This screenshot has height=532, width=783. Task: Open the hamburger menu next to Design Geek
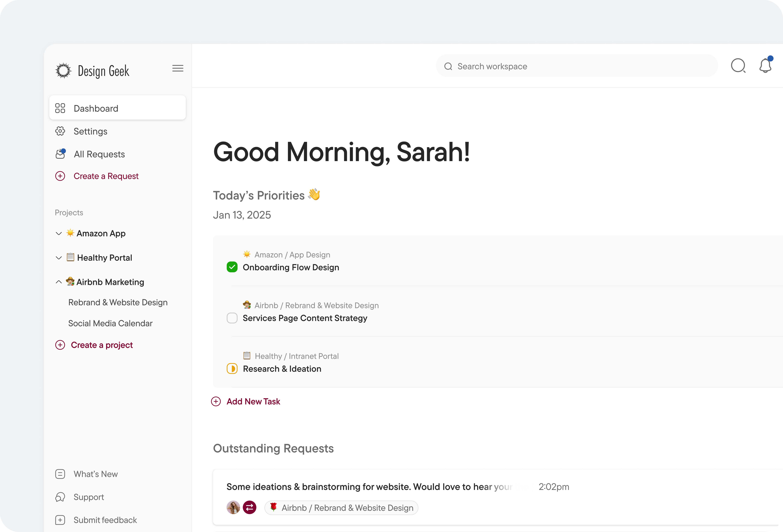(x=178, y=68)
